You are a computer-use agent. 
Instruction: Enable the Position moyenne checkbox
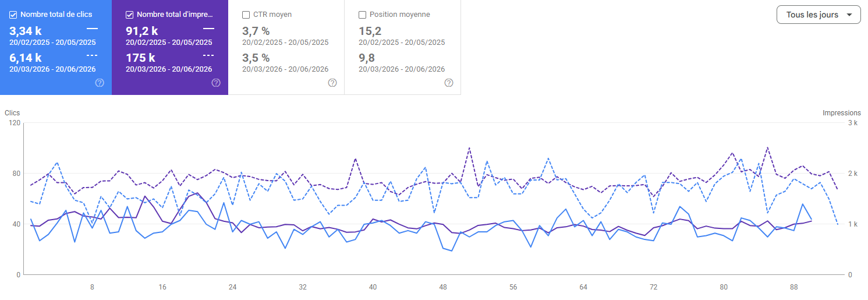[x=362, y=15]
